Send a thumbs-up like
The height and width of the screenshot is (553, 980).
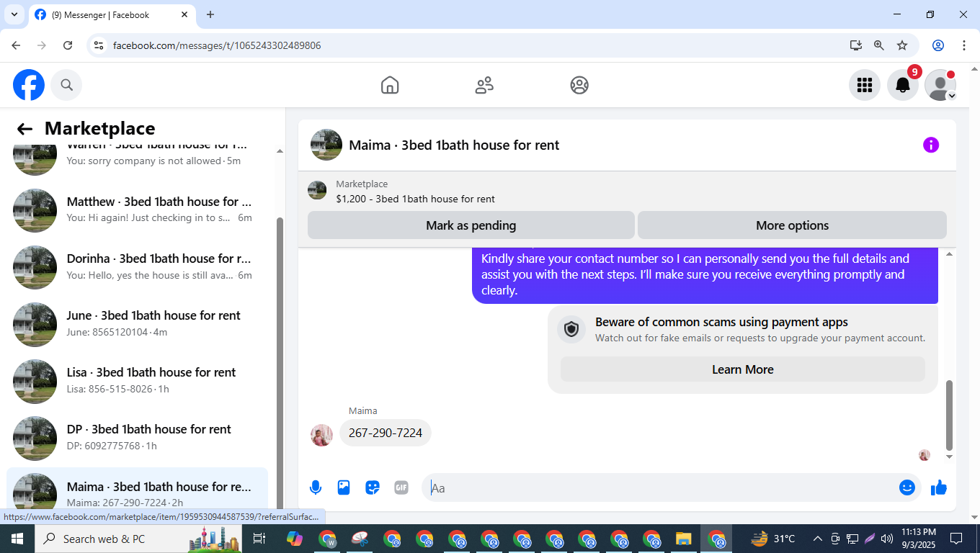click(938, 487)
